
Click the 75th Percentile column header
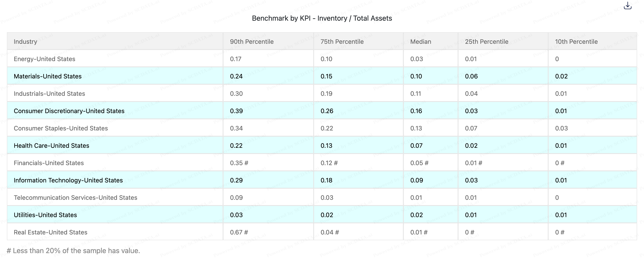342,42
